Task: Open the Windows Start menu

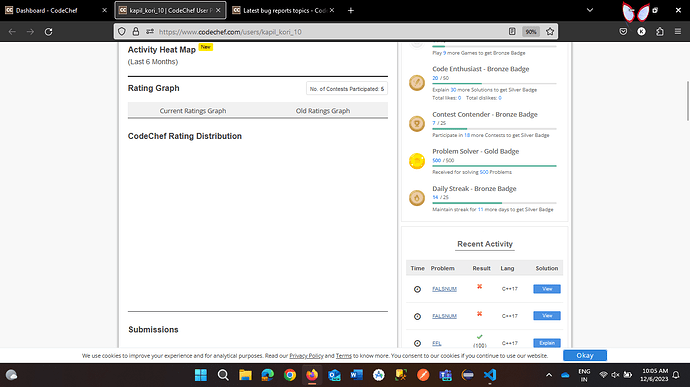Action: coord(201,375)
